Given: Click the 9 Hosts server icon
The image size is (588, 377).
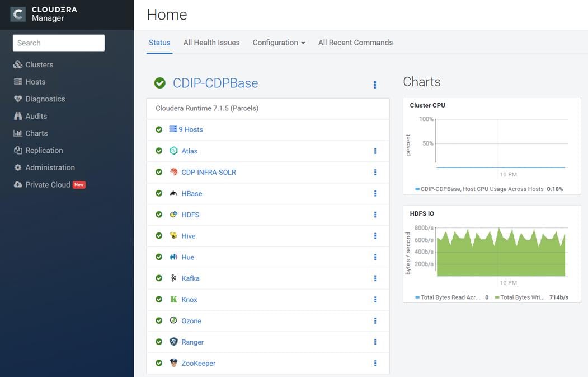Looking at the screenshot, I should tap(173, 129).
